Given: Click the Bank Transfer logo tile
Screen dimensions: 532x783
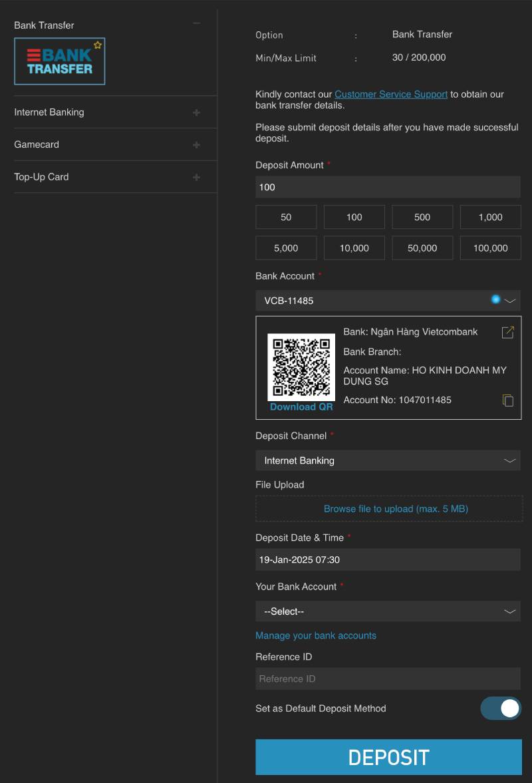Looking at the screenshot, I should click(60, 61).
